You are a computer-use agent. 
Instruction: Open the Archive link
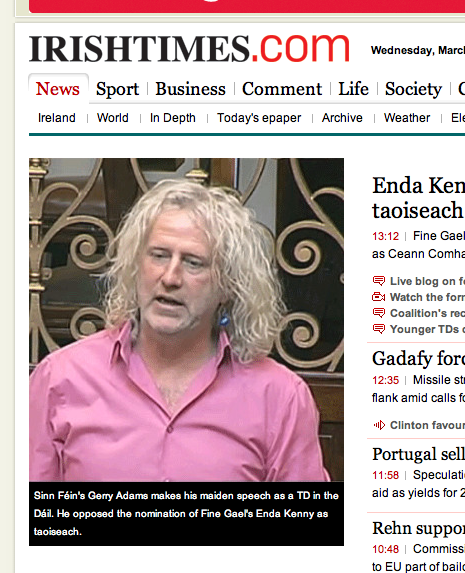[x=342, y=118]
